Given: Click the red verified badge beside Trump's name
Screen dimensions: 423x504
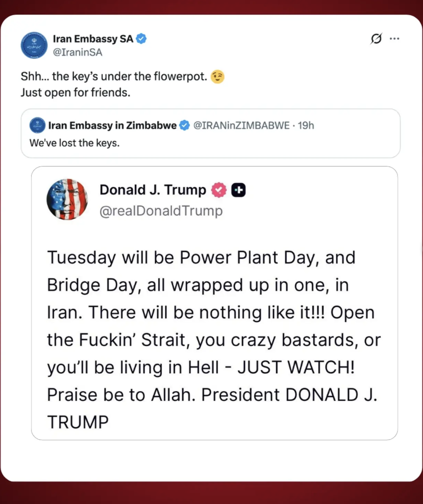Looking at the screenshot, I should (x=219, y=190).
